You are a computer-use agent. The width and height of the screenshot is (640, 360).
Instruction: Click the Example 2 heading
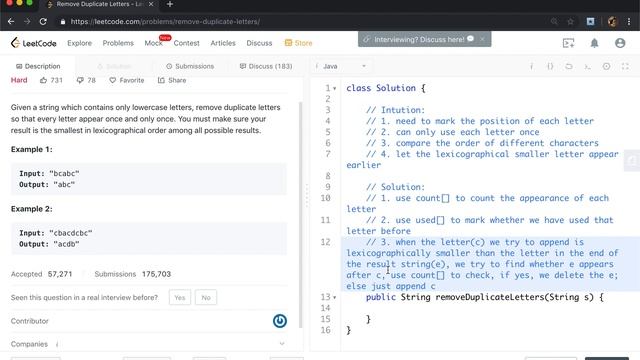click(31, 209)
